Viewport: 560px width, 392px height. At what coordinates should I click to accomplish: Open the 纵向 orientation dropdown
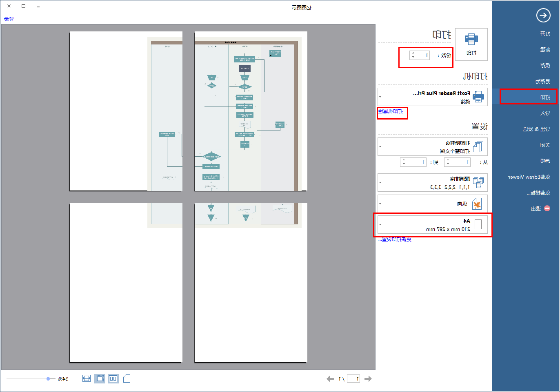pyautogui.click(x=380, y=204)
